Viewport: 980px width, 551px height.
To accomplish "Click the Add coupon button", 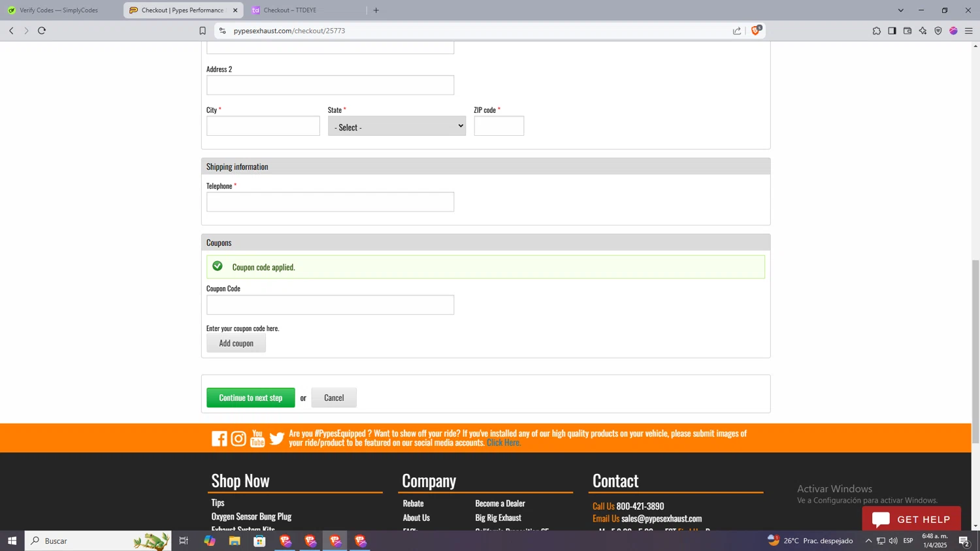I will (236, 343).
